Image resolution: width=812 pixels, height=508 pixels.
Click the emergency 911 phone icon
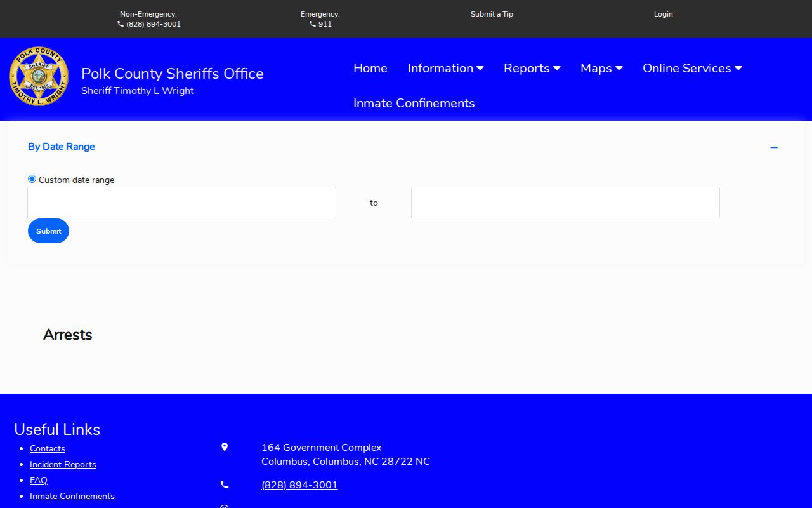coord(313,24)
